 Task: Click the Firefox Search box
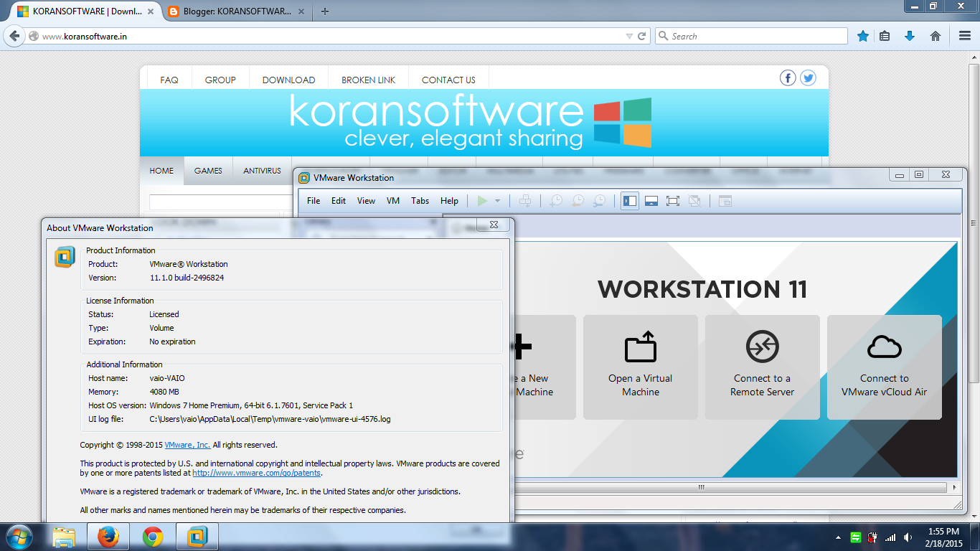point(751,36)
